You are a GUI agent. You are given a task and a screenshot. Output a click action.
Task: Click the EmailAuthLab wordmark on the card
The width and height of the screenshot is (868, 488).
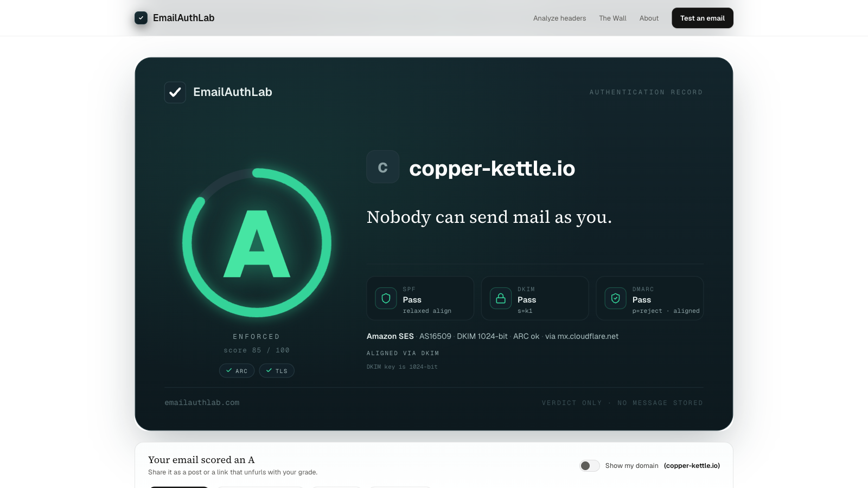[x=233, y=92]
